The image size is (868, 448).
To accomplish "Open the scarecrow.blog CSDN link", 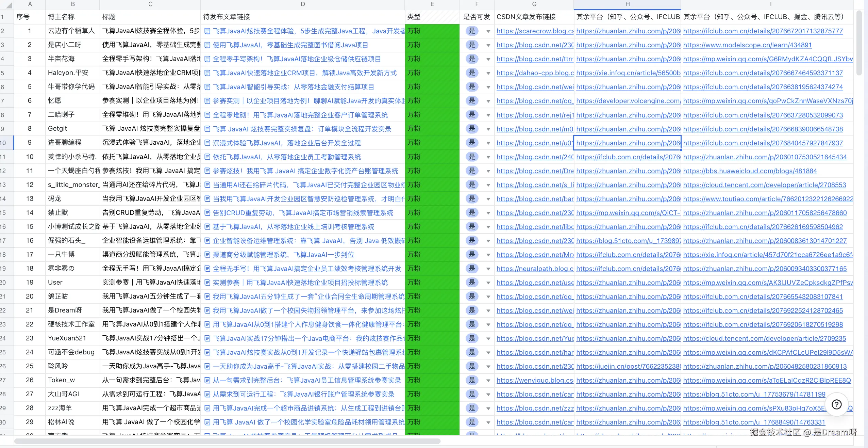I will 535,31.
